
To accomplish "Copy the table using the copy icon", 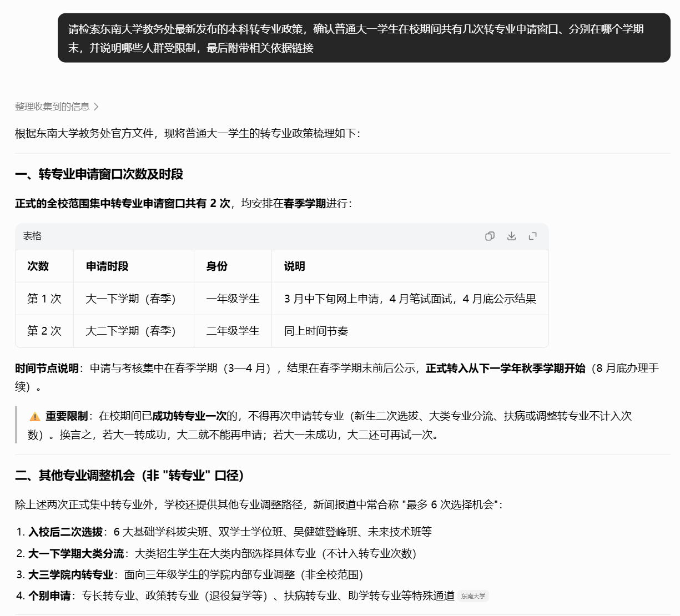I will tap(490, 236).
